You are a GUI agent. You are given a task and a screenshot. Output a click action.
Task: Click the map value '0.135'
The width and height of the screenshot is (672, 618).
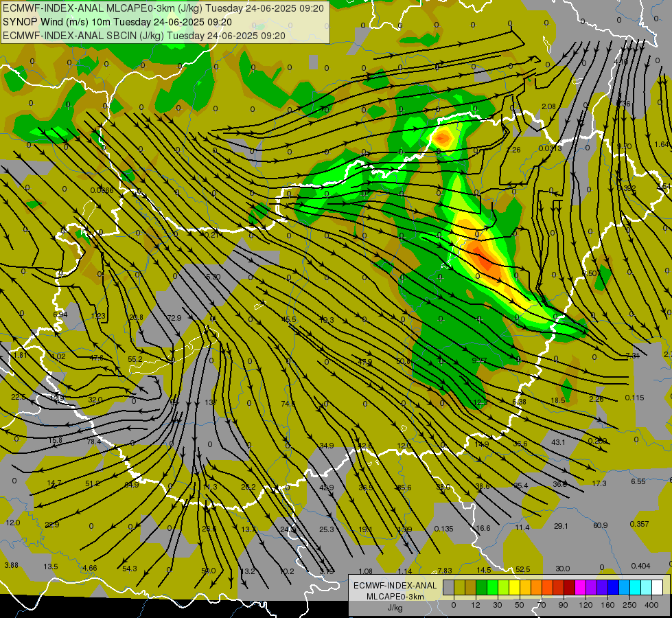[443, 528]
